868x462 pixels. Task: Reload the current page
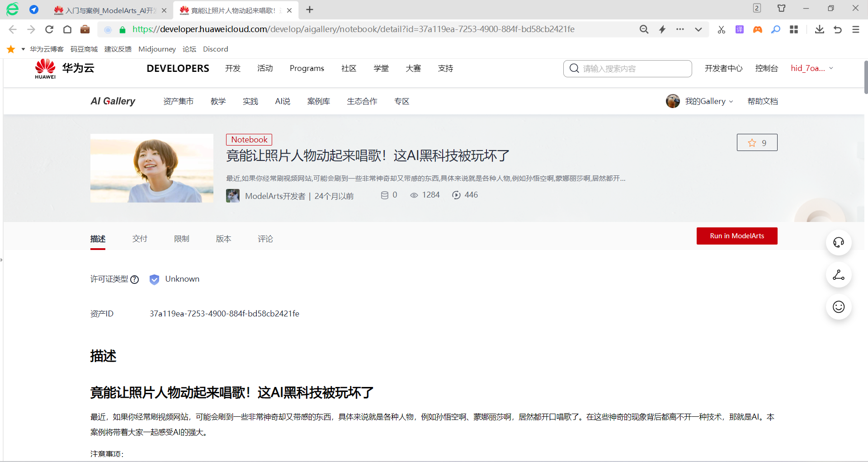[x=49, y=29]
